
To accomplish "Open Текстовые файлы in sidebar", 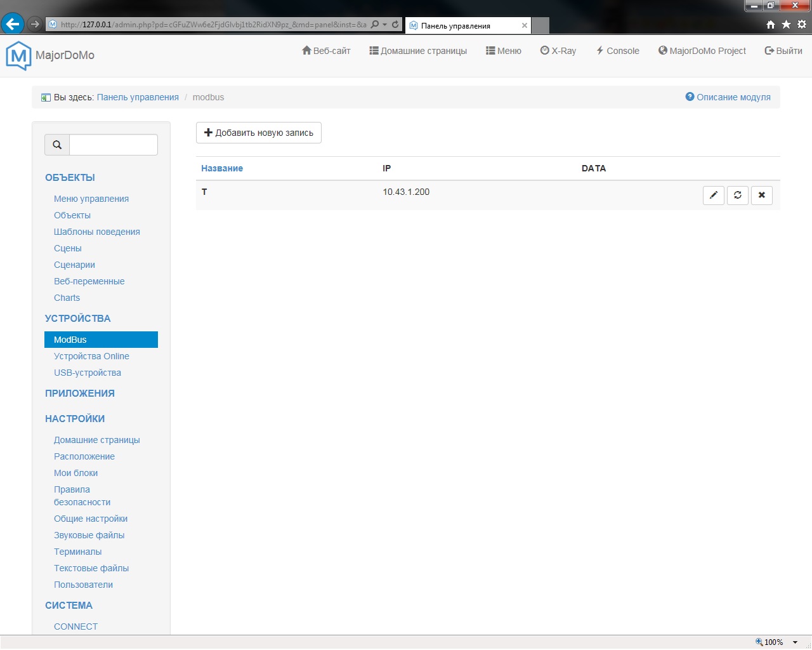I will (91, 568).
